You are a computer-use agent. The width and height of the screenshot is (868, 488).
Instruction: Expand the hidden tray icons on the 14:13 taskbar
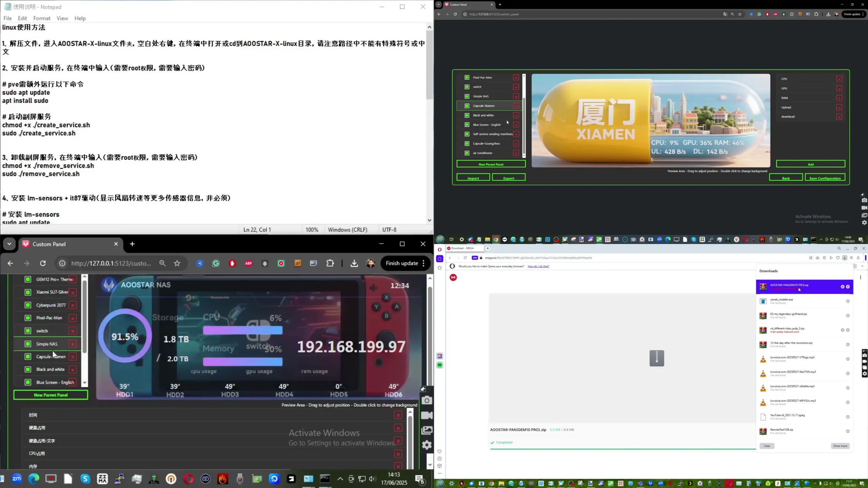[340, 479]
